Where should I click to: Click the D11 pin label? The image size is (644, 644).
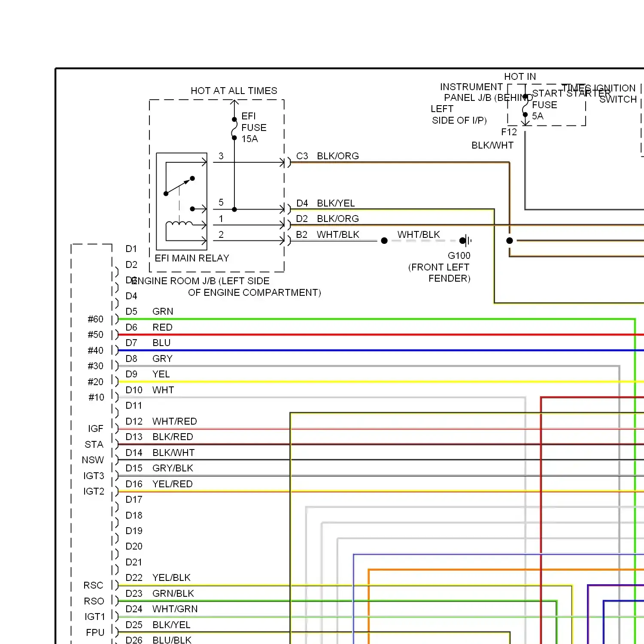pos(134,405)
